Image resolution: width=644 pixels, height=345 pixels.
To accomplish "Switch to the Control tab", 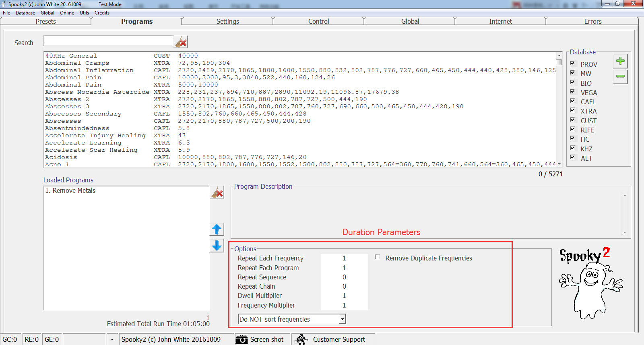I will pyautogui.click(x=319, y=21).
